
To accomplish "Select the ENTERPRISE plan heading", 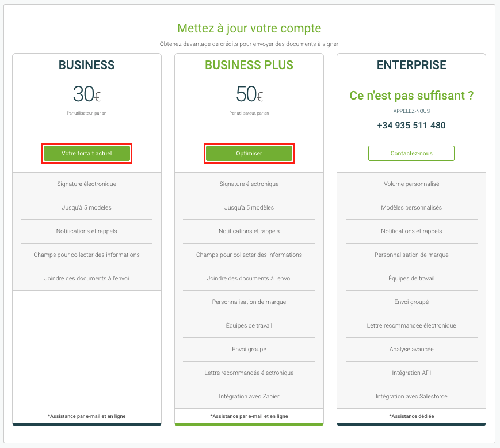I will point(411,65).
